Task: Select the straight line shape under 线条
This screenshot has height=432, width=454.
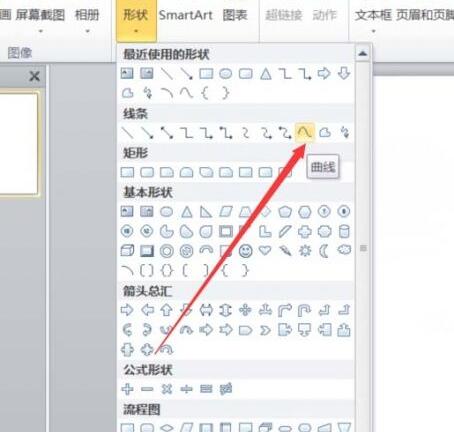Action: [127, 133]
